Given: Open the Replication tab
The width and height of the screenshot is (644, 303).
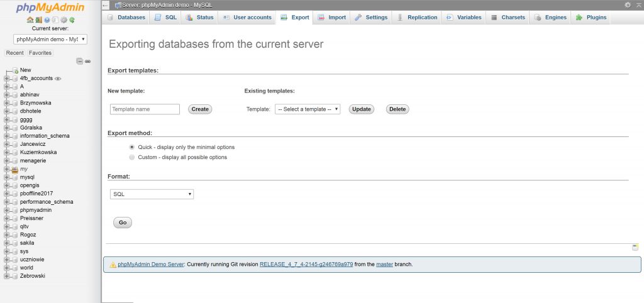Looking at the screenshot, I should click(418, 17).
